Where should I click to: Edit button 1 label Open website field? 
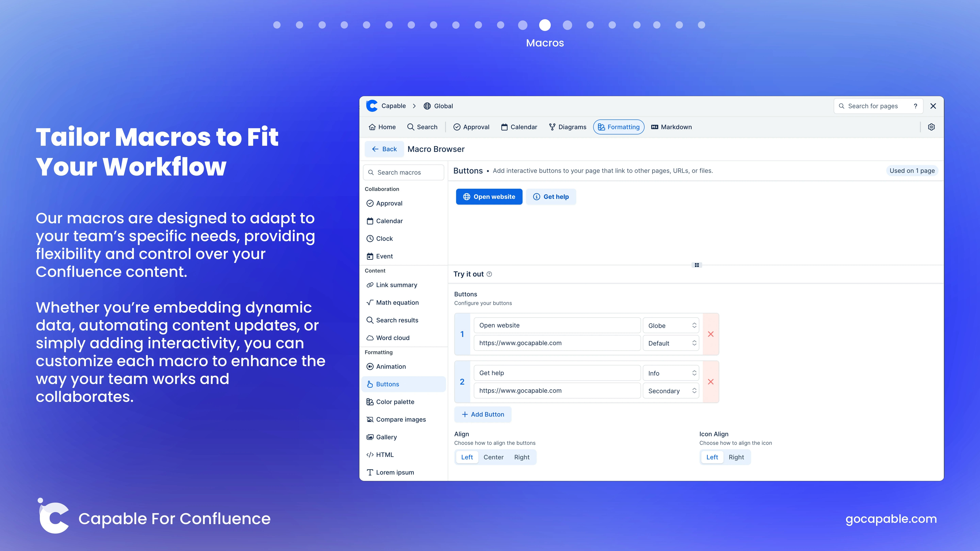(557, 325)
